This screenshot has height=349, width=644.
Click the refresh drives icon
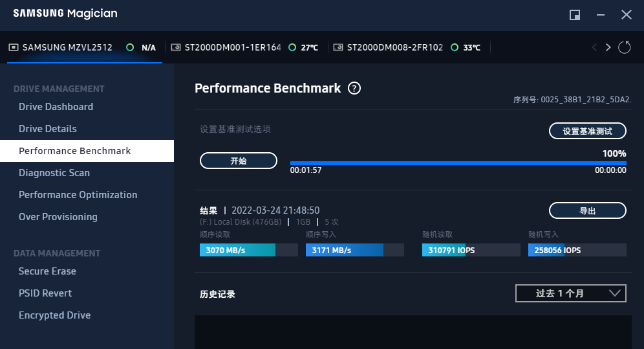coord(624,47)
